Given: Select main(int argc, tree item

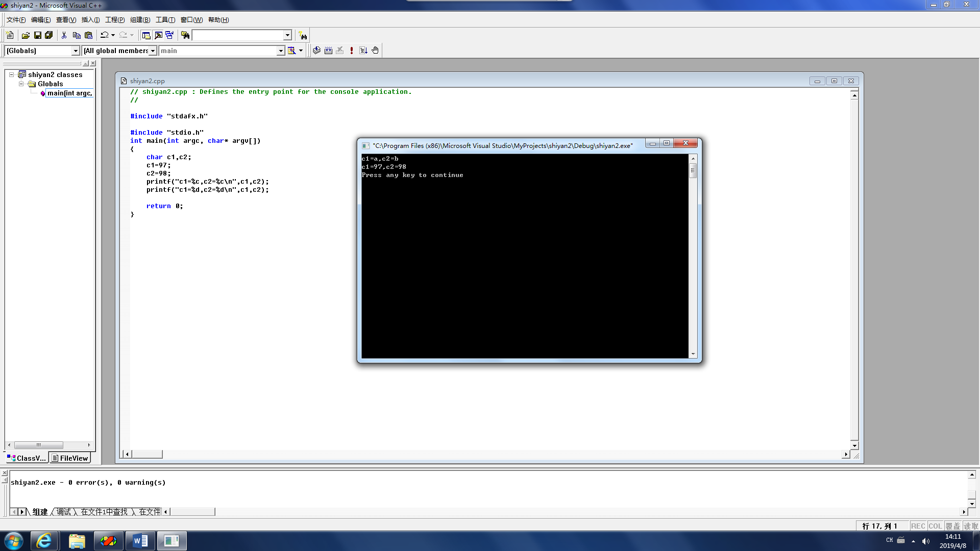Looking at the screenshot, I should coord(69,93).
